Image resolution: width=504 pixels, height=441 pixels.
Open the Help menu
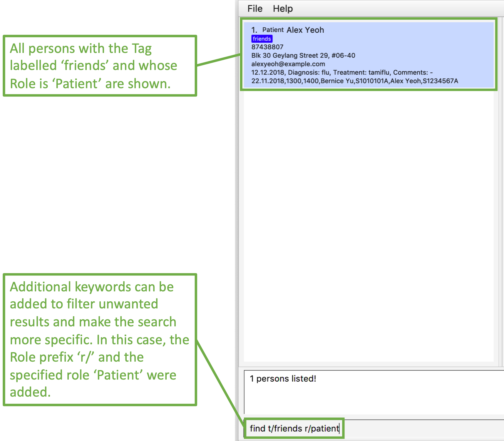click(x=283, y=9)
